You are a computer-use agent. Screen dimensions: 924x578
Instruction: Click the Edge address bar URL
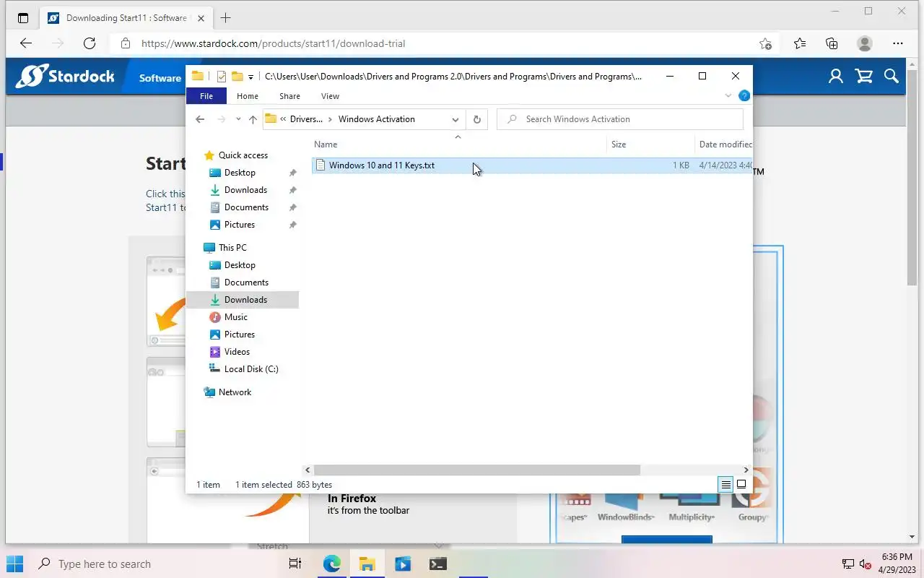pos(273,43)
